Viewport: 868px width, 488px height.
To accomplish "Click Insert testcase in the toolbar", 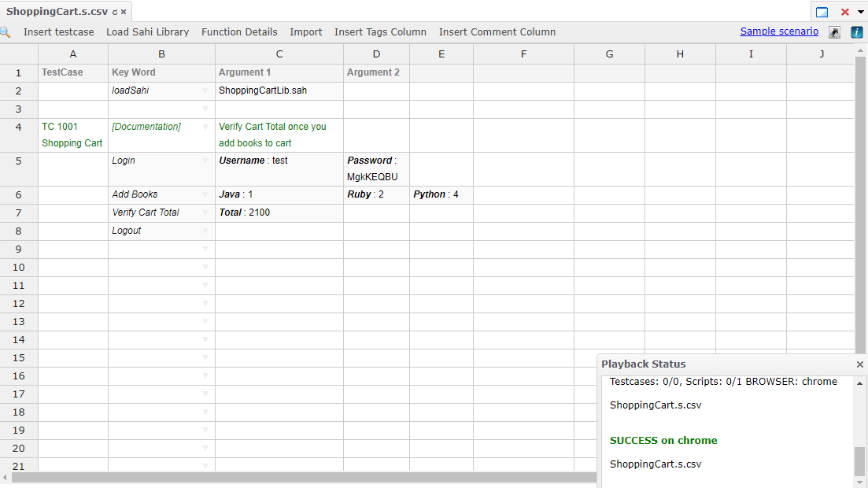I will pyautogui.click(x=58, y=32).
